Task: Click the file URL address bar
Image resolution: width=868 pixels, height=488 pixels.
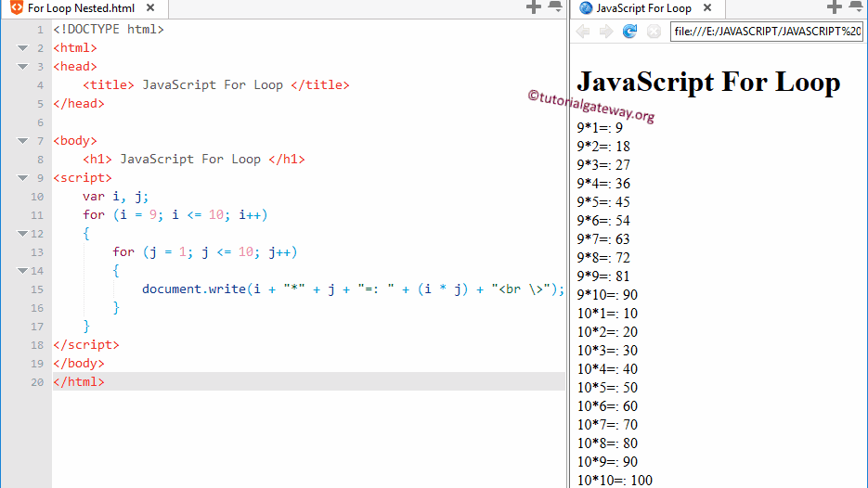Action: click(x=767, y=32)
